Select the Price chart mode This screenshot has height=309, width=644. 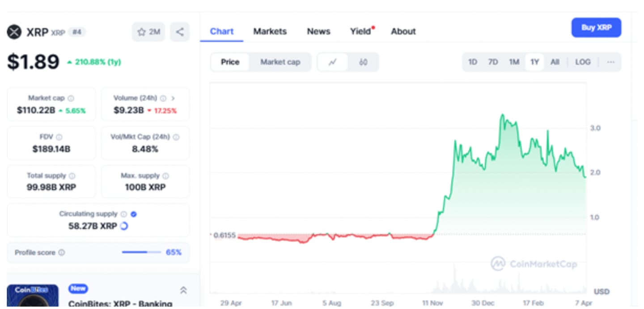pos(230,62)
